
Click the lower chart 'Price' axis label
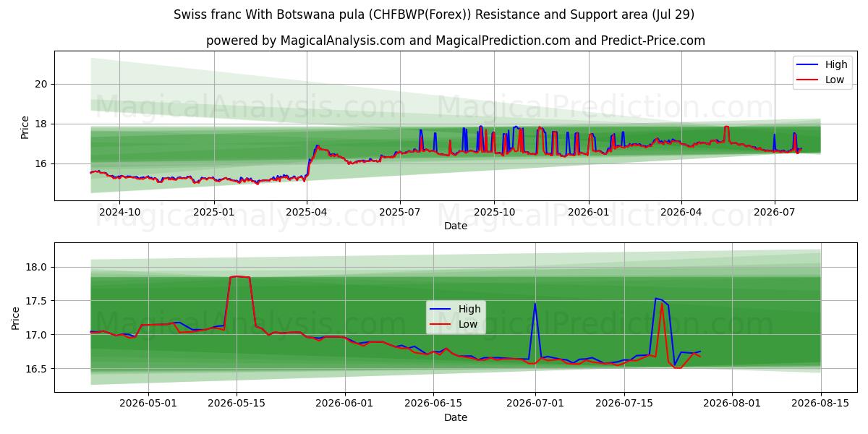16,318
